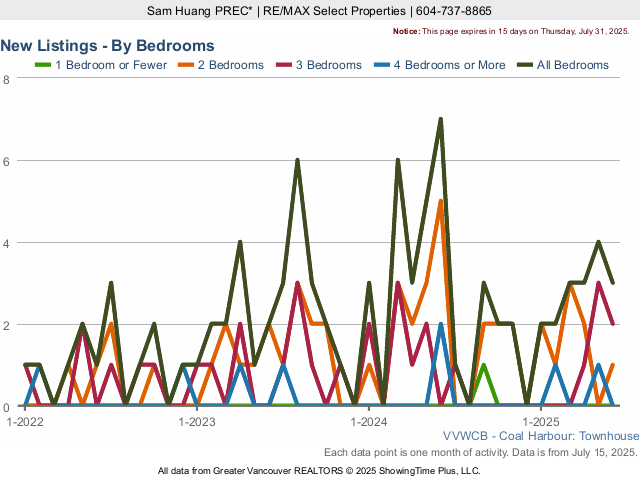
Task: Click the Greater Vancouver REALTORS copyright line
Action: (319, 471)
